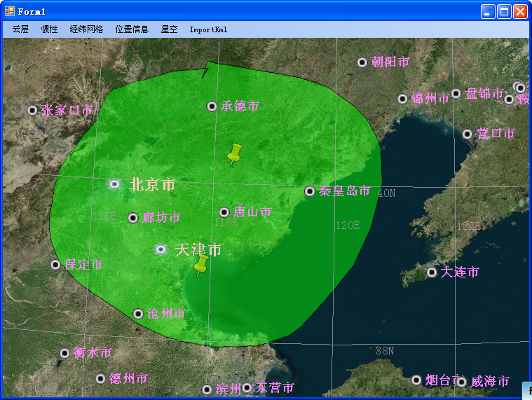Click the Form1 title bar app icon
Viewport: 532px width, 400px height.
coord(10,11)
